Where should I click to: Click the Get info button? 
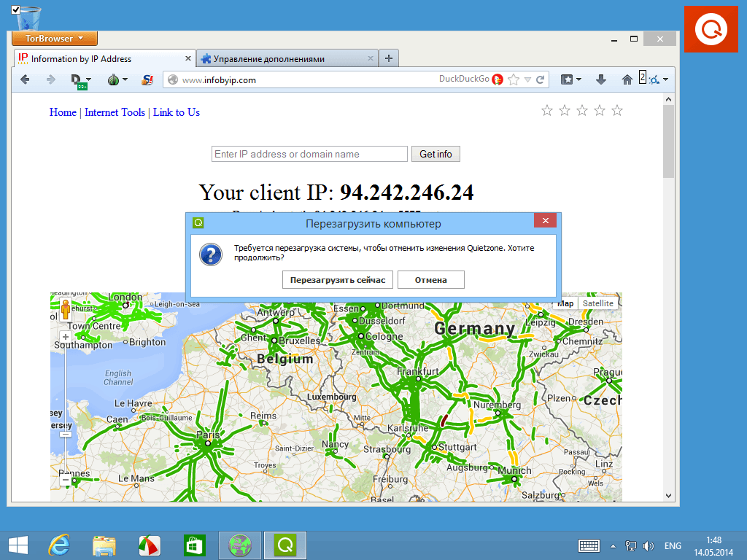[436, 154]
